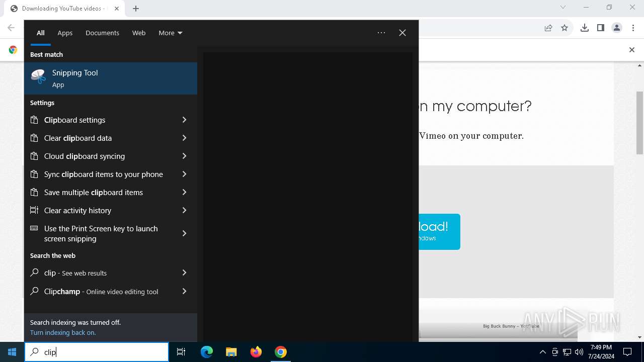Viewport: 644px width, 362px height.
Task: Click the blue download button on webpage
Action: point(439,232)
